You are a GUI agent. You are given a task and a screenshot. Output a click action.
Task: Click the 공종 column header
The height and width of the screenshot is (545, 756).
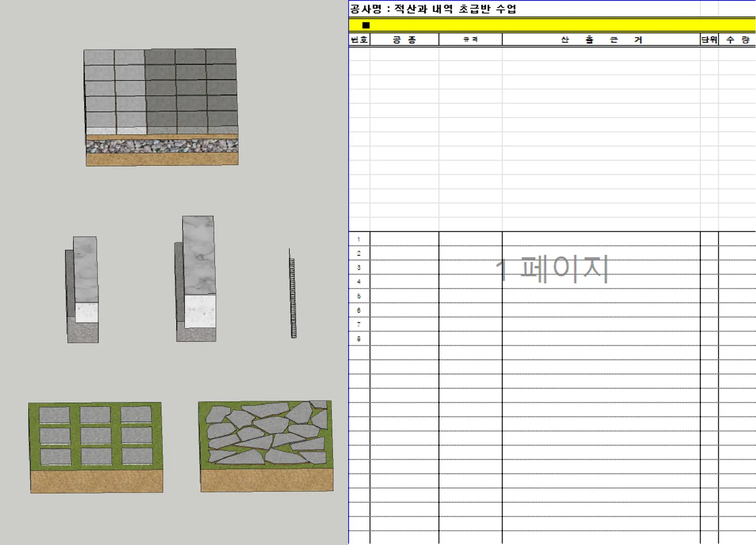coord(405,40)
